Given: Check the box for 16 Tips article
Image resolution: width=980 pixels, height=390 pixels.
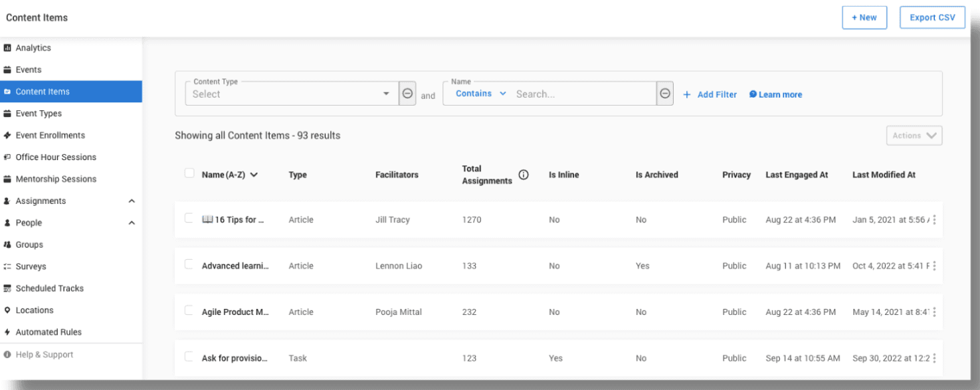Looking at the screenshot, I should [189, 218].
